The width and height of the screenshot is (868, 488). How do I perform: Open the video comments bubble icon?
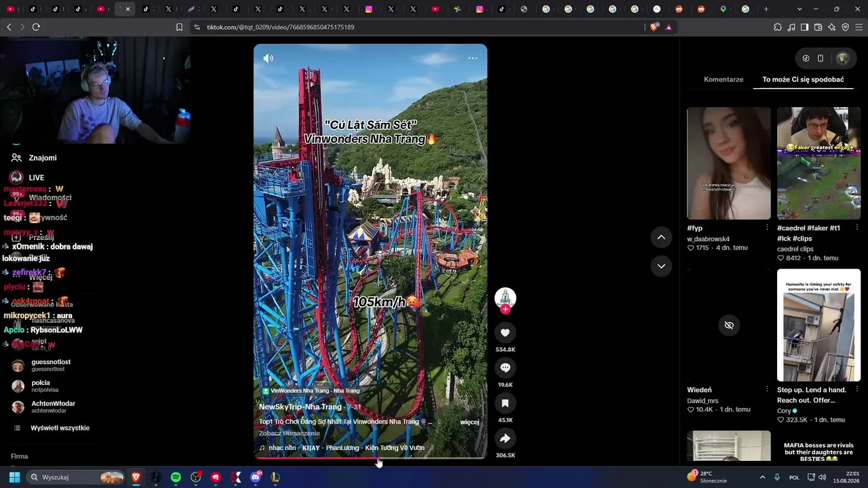(x=505, y=367)
